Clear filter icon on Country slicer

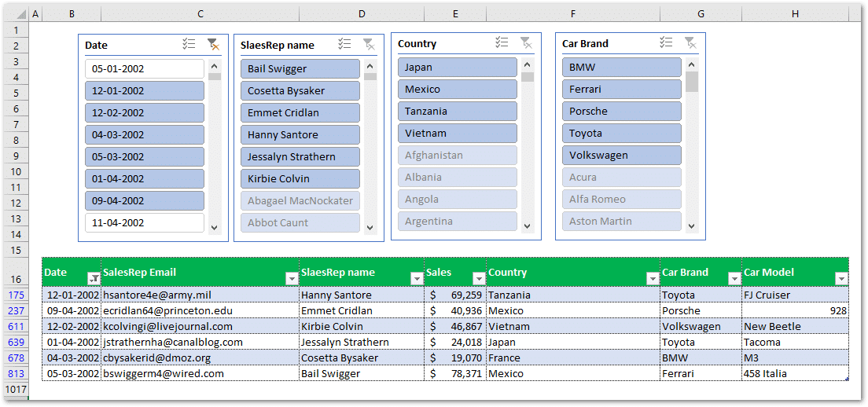tap(526, 43)
